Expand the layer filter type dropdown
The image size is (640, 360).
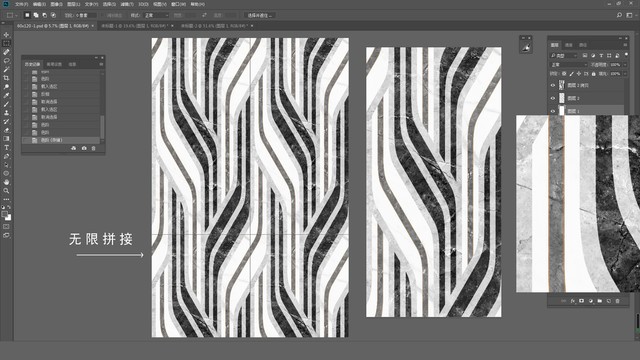click(564, 56)
